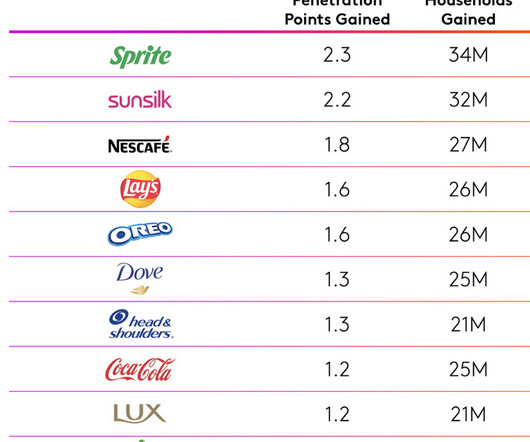The image size is (530, 442).
Task: Click Sprite's 34M households value
Action: click(468, 55)
